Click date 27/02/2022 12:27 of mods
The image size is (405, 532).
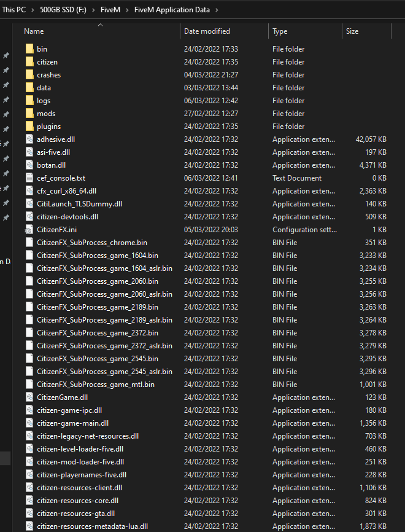click(x=211, y=113)
